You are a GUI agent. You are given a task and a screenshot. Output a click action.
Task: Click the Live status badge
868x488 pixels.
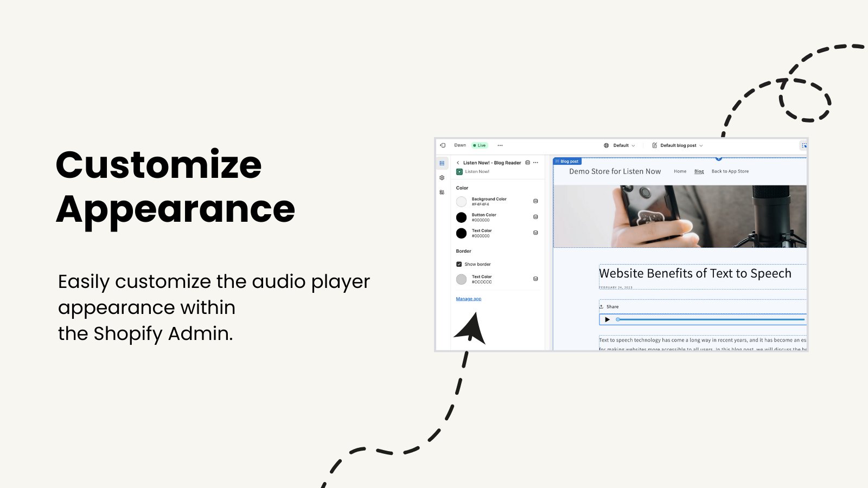pyautogui.click(x=480, y=145)
